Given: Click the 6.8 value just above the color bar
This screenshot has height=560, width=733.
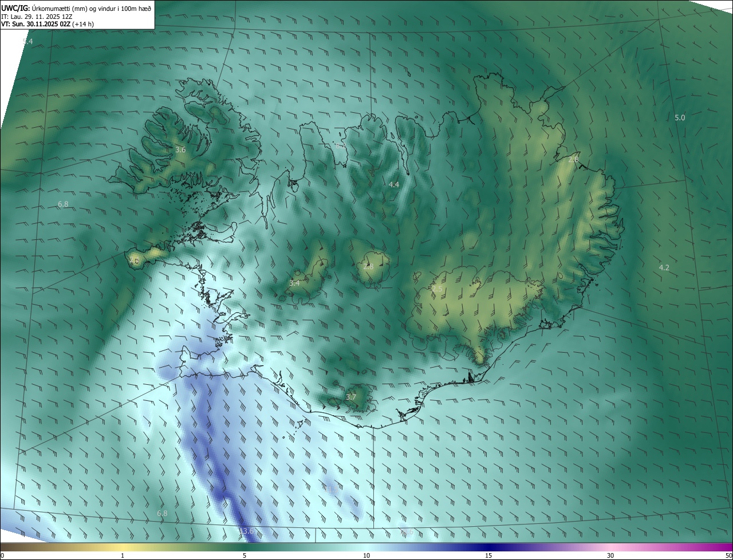Looking at the screenshot, I should (162, 514).
